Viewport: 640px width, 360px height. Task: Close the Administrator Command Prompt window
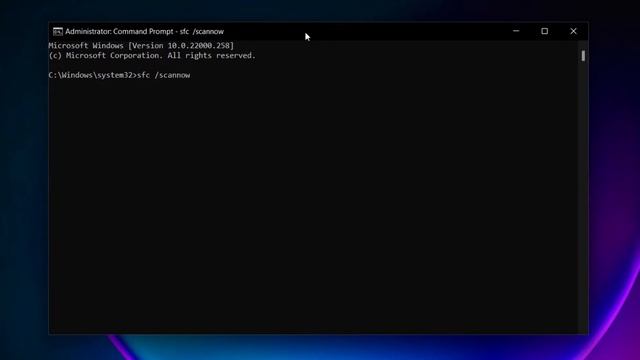pyautogui.click(x=573, y=31)
